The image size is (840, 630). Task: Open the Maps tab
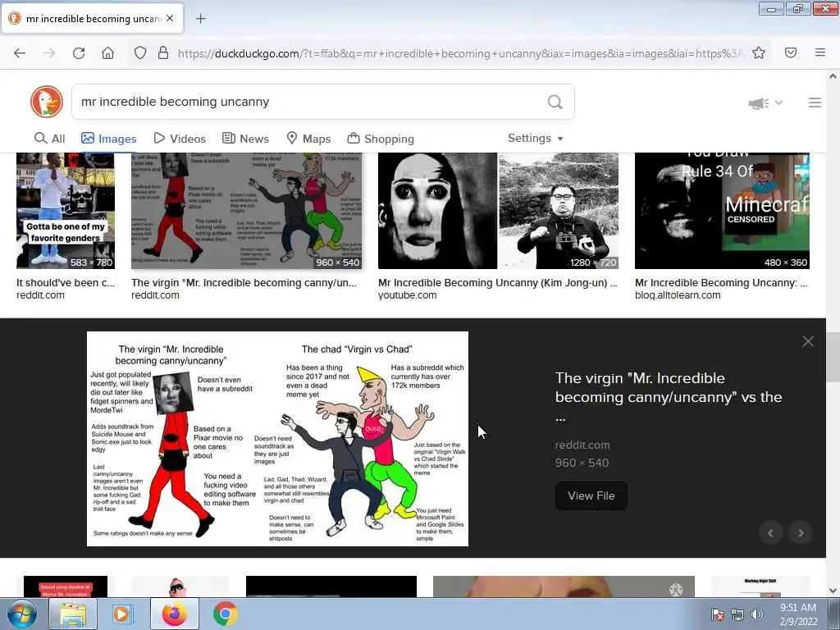(308, 139)
